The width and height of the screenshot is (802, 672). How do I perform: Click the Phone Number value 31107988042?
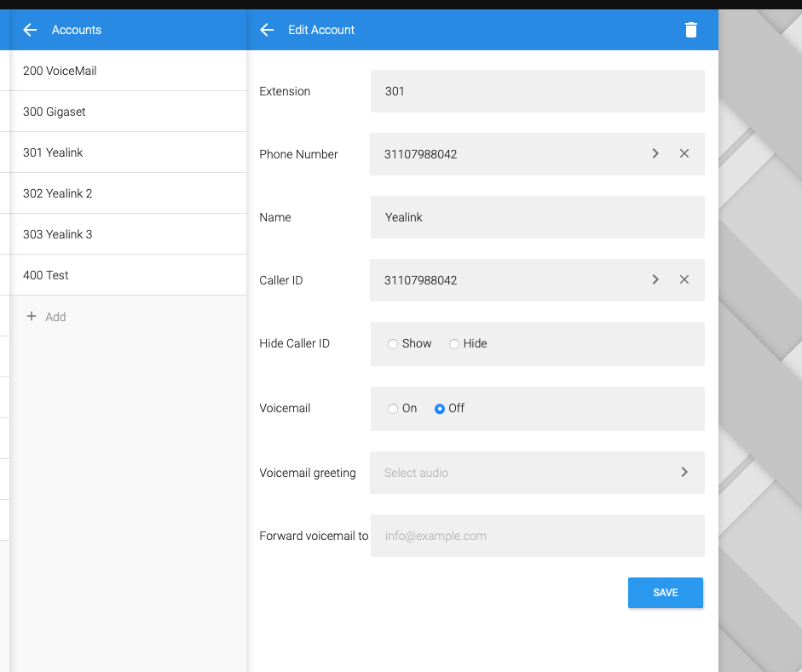point(420,154)
